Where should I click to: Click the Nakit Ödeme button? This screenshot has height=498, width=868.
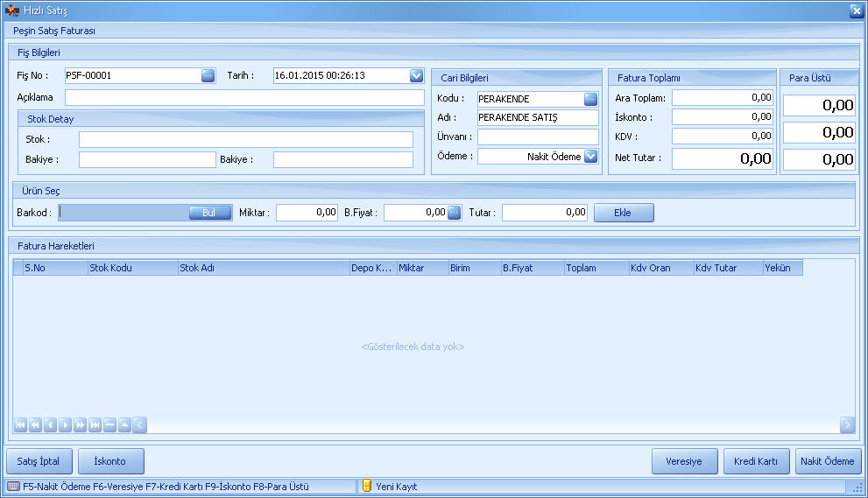[828, 461]
